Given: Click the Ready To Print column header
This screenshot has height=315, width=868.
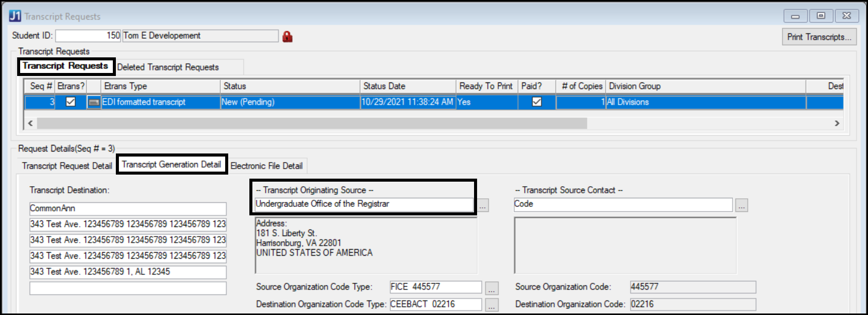Looking at the screenshot, I should click(487, 86).
